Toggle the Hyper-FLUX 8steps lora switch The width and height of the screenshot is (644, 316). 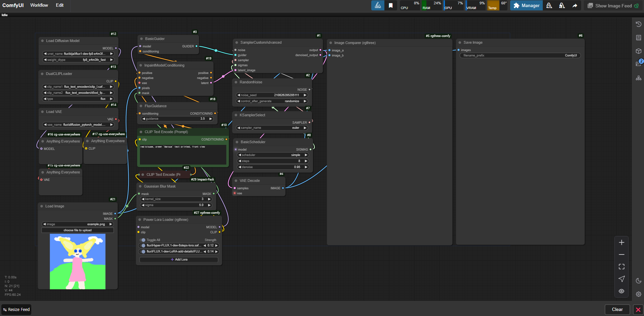click(x=143, y=245)
